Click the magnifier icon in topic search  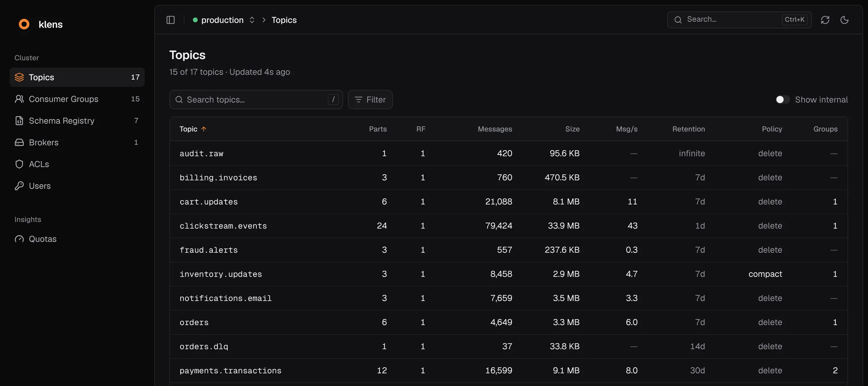[x=179, y=100]
